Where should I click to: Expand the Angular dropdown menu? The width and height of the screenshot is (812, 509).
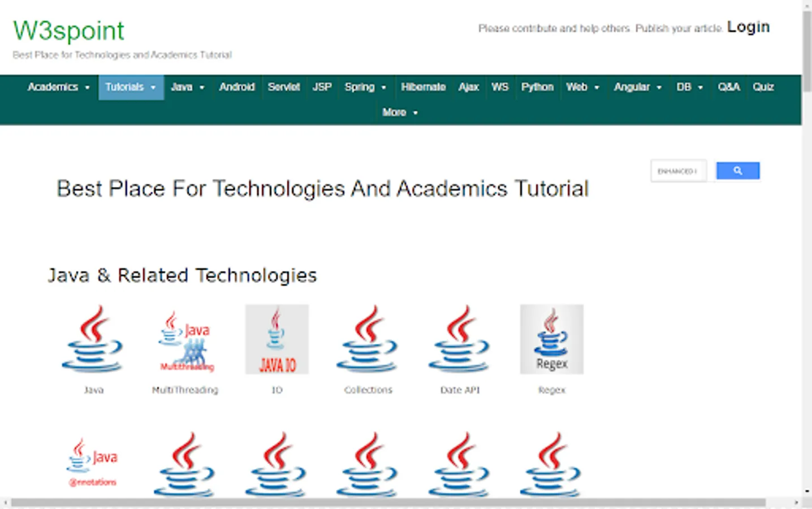(638, 87)
